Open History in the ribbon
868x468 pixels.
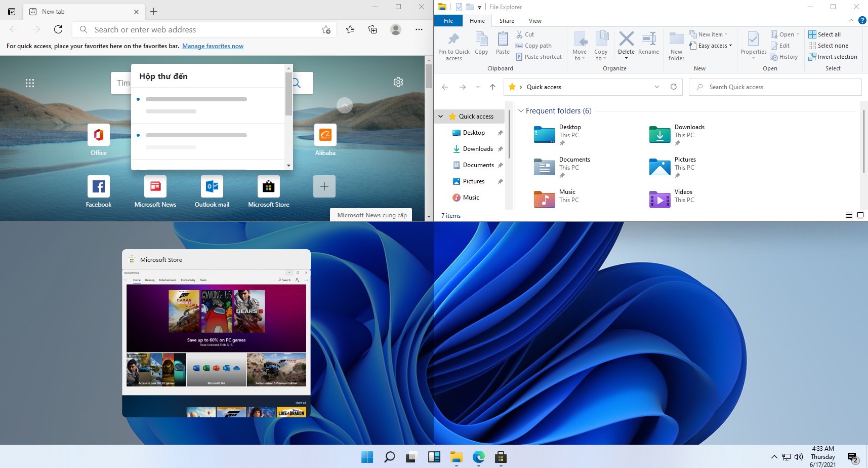pyautogui.click(x=784, y=56)
